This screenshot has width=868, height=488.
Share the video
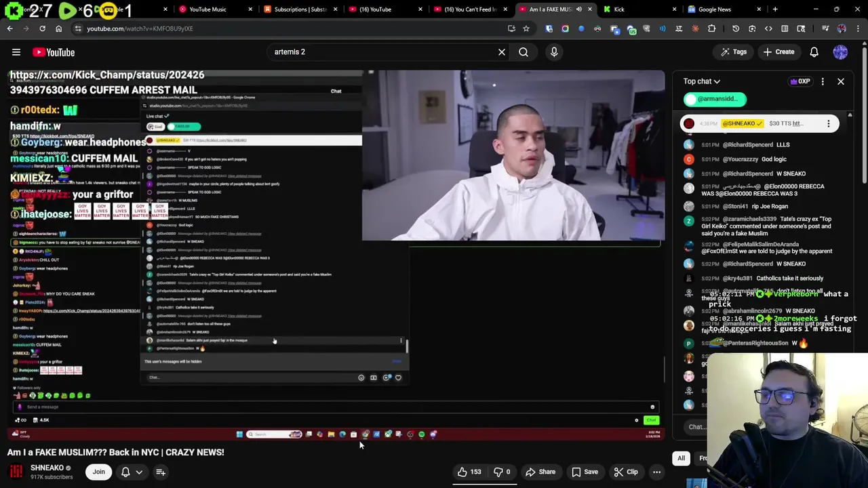[x=540, y=472]
